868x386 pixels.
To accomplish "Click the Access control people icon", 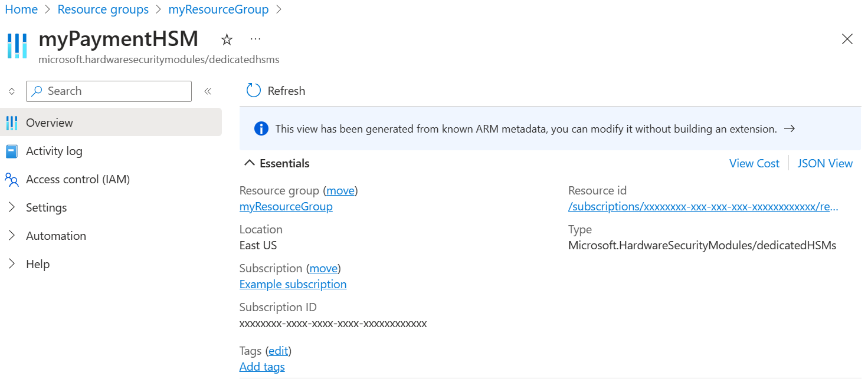I will click(12, 180).
